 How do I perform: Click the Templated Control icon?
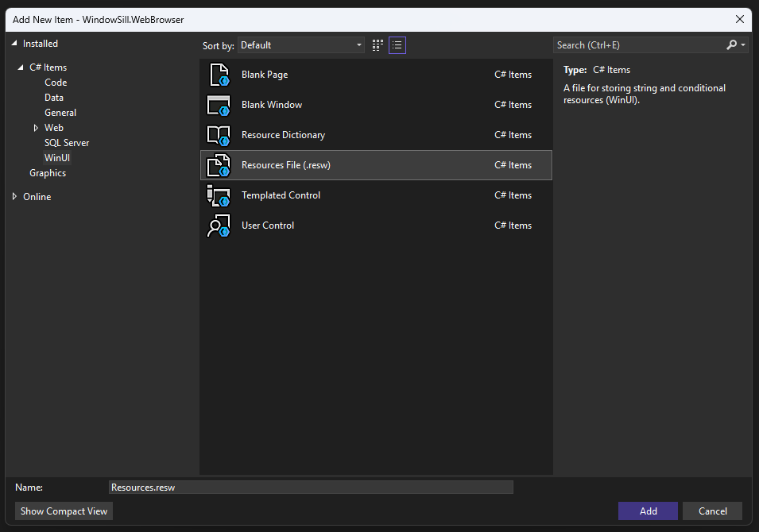pyautogui.click(x=219, y=195)
